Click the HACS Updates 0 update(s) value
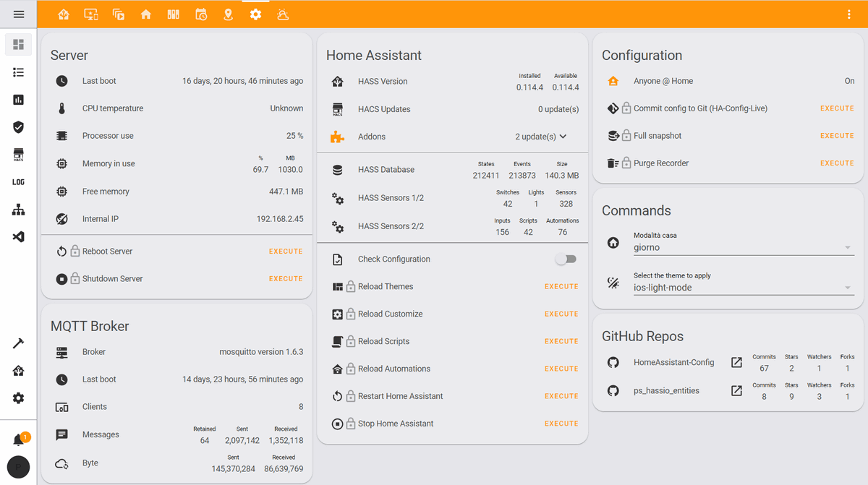The image size is (868, 485). [x=558, y=109]
